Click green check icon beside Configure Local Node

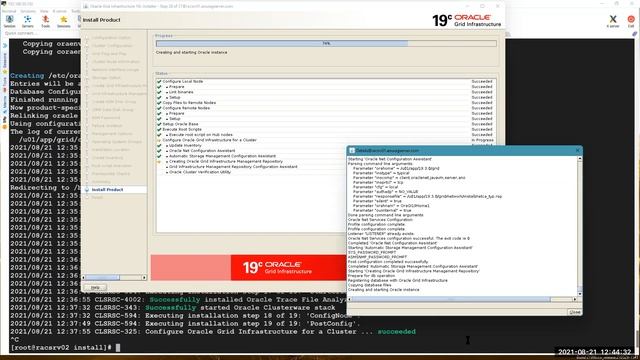pos(159,82)
